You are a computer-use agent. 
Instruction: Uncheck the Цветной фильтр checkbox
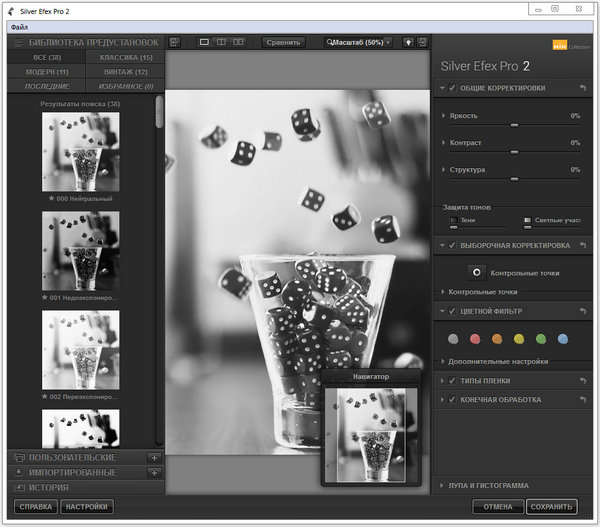453,312
